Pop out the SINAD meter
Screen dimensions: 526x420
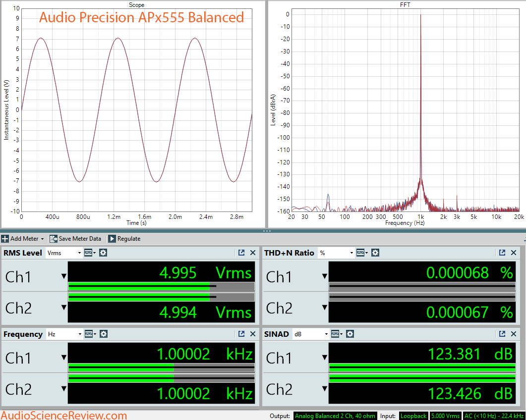point(502,334)
